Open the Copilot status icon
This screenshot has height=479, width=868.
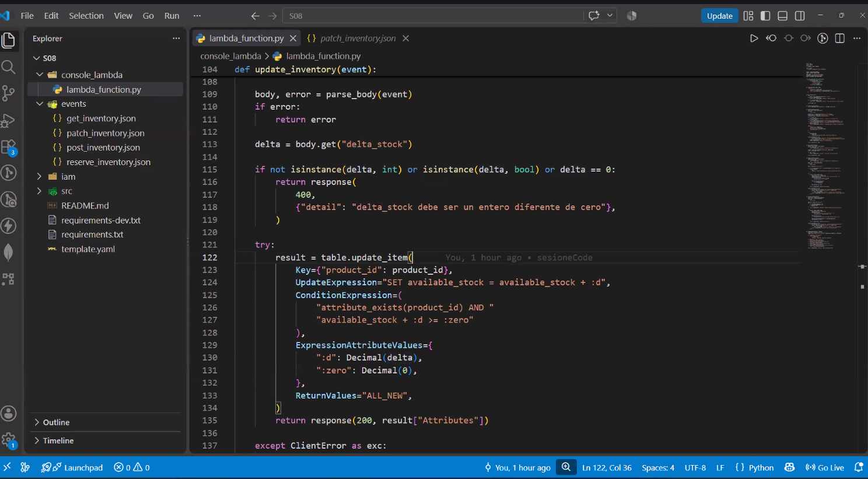point(789,467)
